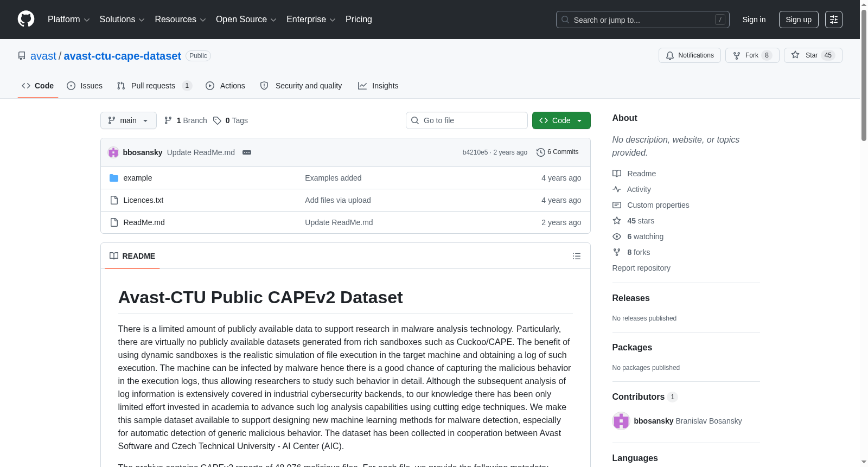Expand the Open Source menu
This screenshot has width=868, height=467.
[246, 20]
